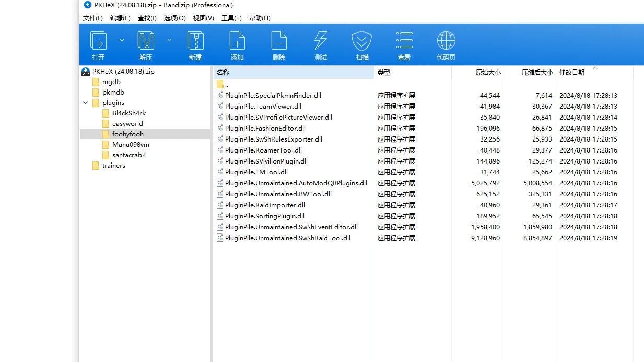Open the 查看 (View) toolbar icon
The height and width of the screenshot is (362, 644).
pos(404,44)
